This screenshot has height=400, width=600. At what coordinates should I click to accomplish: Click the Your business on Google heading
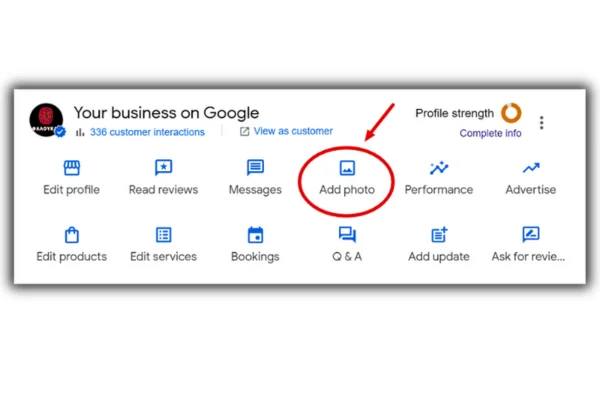click(x=166, y=113)
